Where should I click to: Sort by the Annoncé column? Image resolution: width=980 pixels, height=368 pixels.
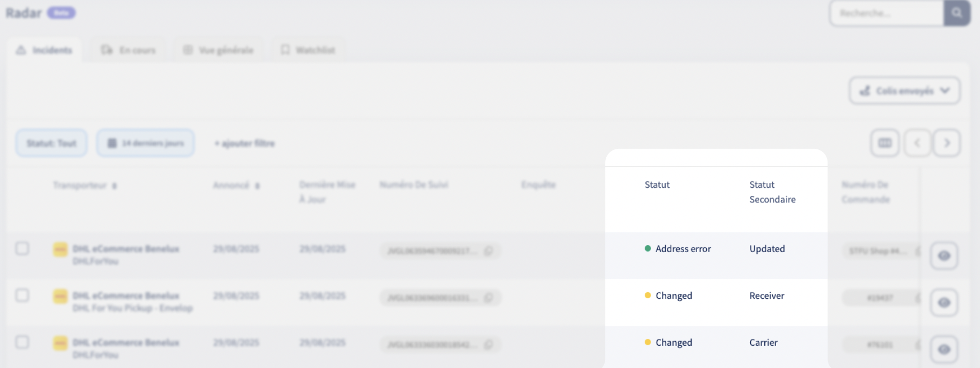pos(236,185)
